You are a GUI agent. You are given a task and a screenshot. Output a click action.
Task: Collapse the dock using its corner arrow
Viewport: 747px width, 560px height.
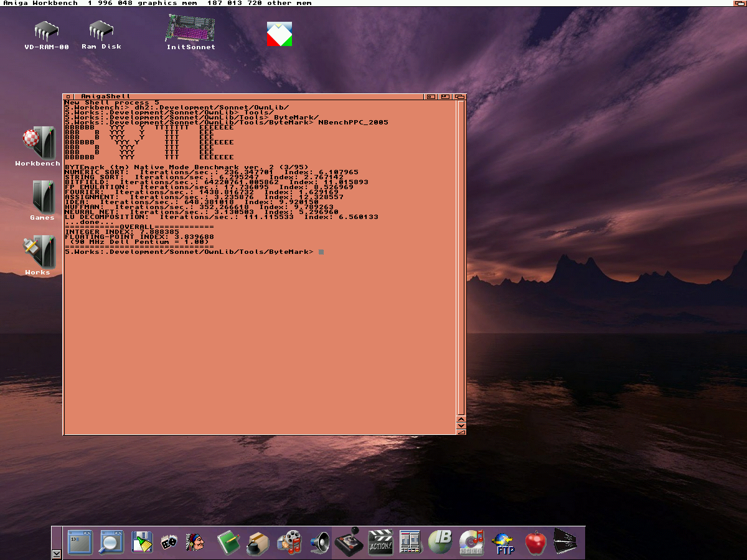coord(57,553)
